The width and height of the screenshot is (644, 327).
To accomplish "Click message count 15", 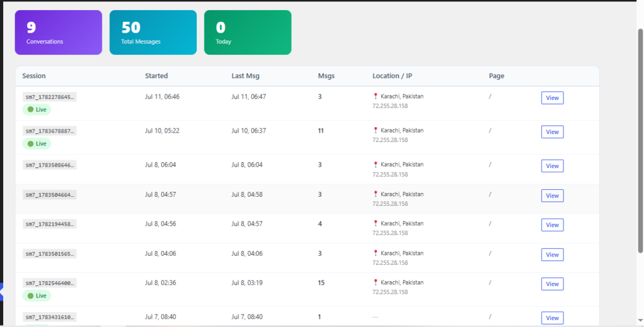I will [x=321, y=283].
